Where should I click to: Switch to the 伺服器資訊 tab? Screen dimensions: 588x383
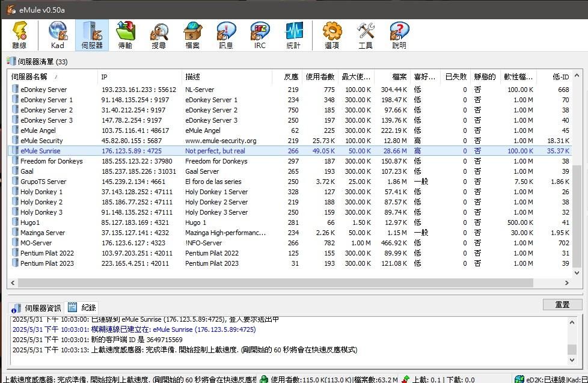37,308
